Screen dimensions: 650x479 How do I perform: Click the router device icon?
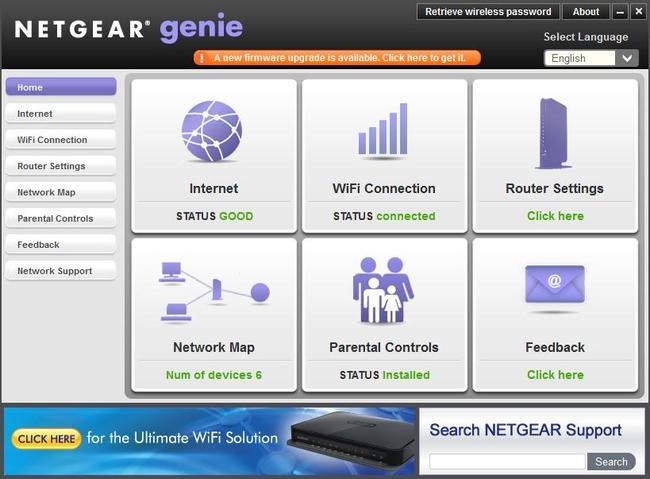tap(553, 133)
